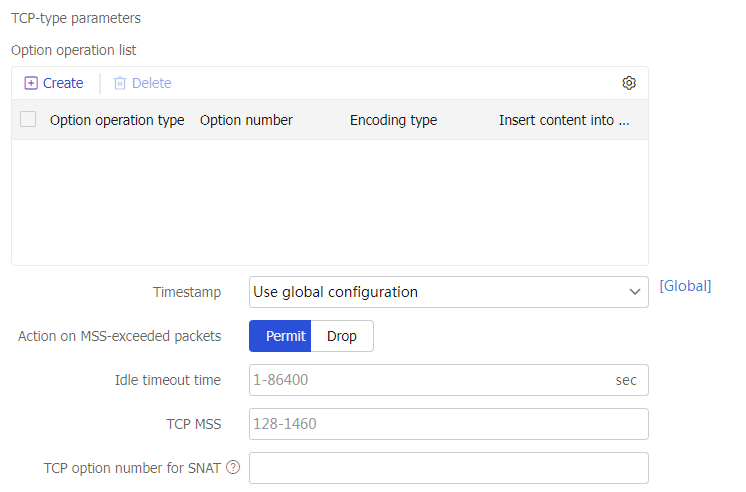The width and height of the screenshot is (746, 492).
Task: Choose Drop for MSS-exceeded packets
Action: coord(342,336)
